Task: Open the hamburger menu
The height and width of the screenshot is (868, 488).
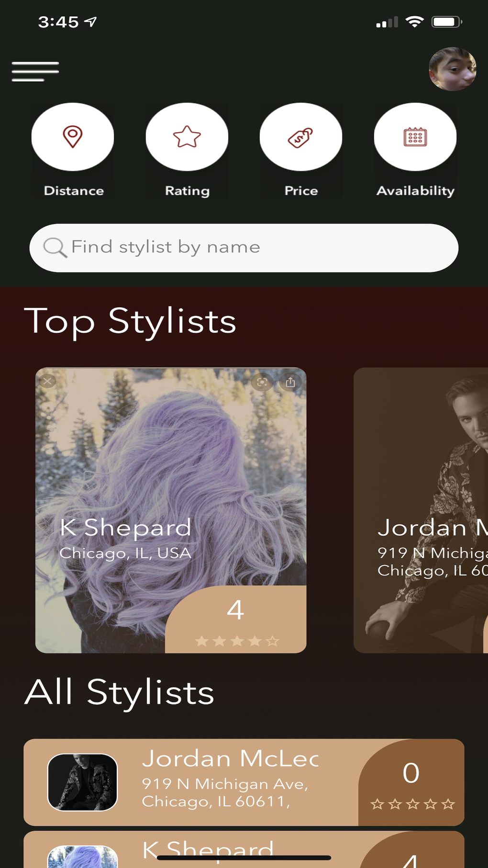Action: tap(35, 72)
